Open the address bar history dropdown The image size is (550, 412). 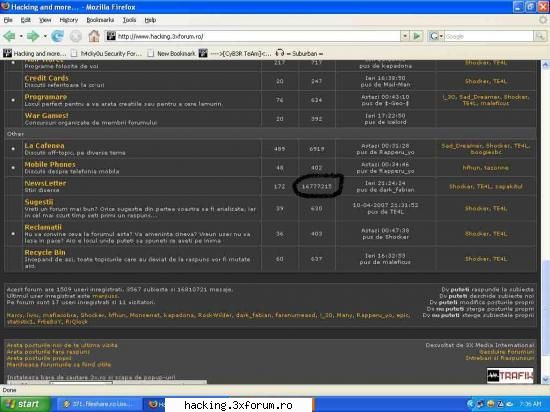click(x=405, y=36)
